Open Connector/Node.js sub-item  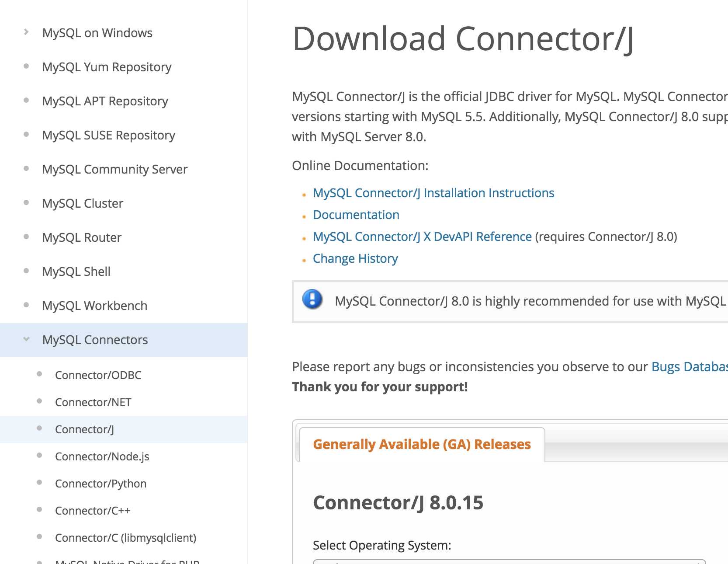coord(102,456)
